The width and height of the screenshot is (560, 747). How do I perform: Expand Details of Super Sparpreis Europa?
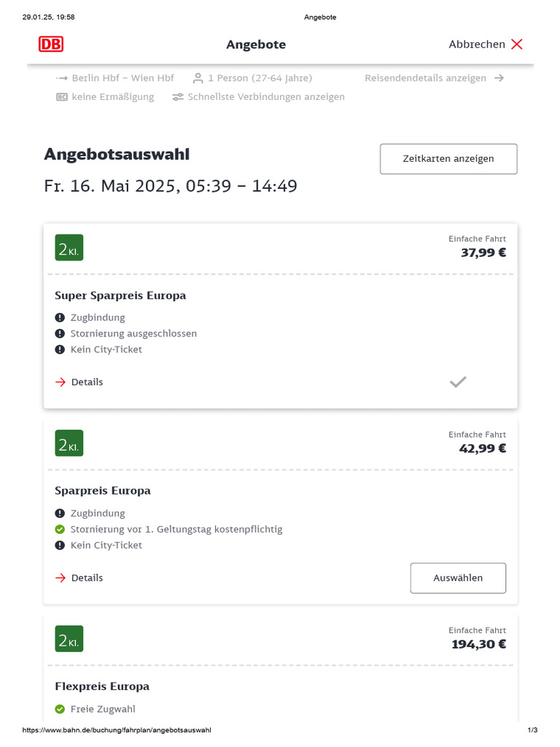pyautogui.click(x=79, y=382)
